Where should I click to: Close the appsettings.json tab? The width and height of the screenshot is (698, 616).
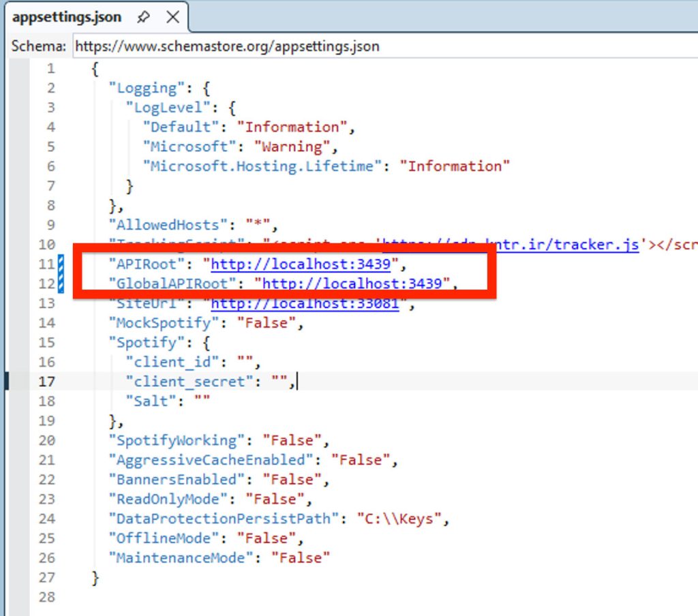172,17
